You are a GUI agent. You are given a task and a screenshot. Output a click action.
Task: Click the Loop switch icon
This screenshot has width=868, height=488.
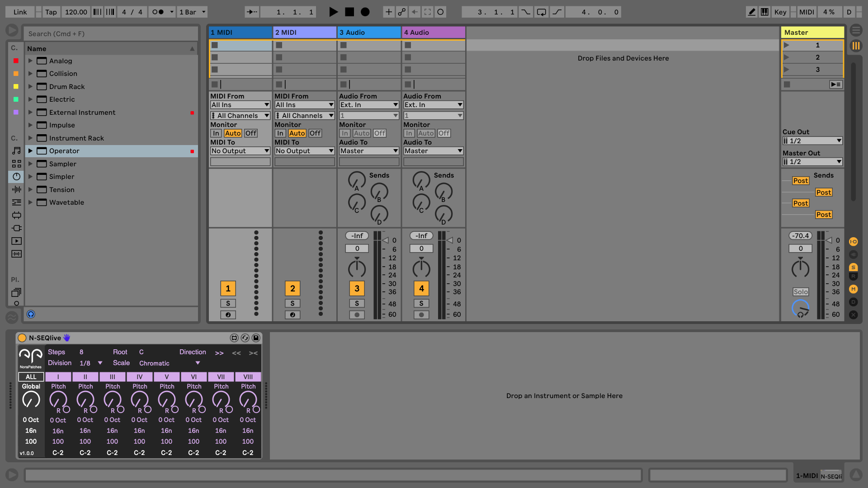click(x=541, y=12)
